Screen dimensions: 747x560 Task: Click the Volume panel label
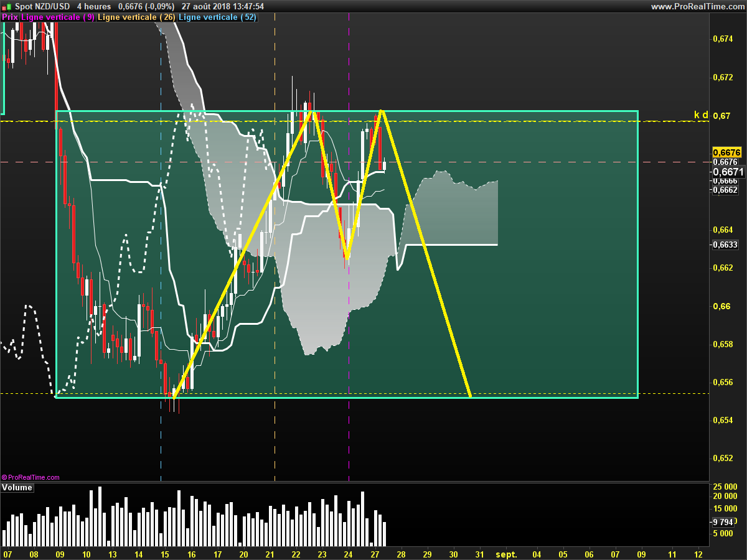click(17, 488)
